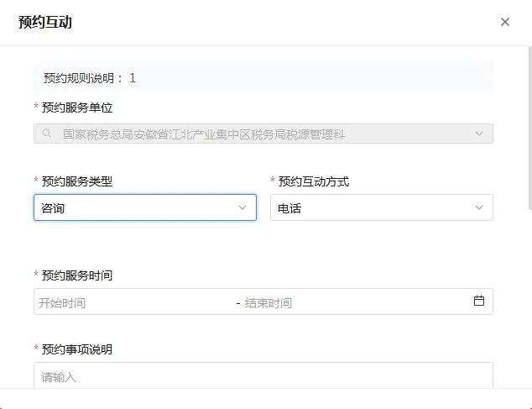Focus the 开始时间 start time input
Screen dimensions: 532x409
coord(136,302)
